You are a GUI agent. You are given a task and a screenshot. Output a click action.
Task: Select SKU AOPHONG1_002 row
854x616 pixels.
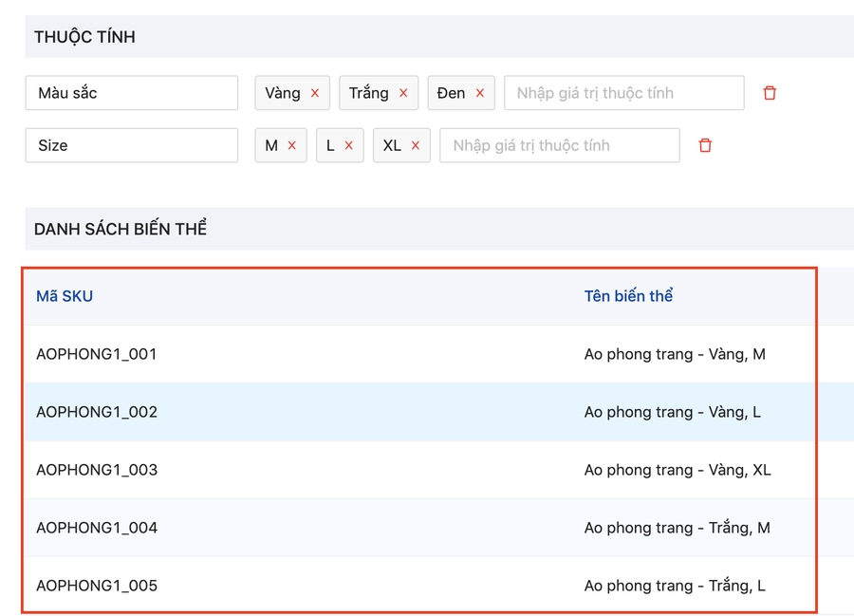[x=97, y=412]
